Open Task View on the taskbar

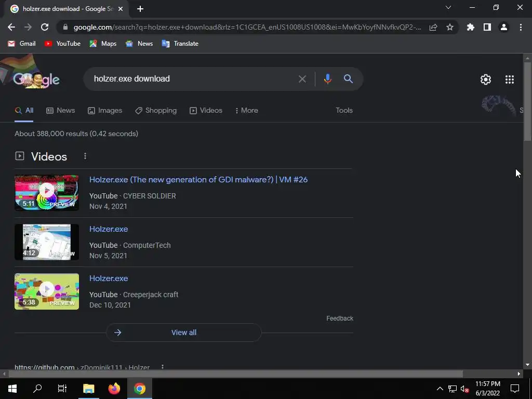tap(62, 388)
